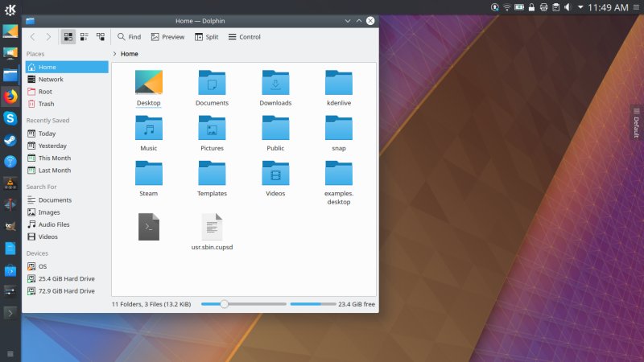Open the Default desktop toolbox tab

click(636, 123)
